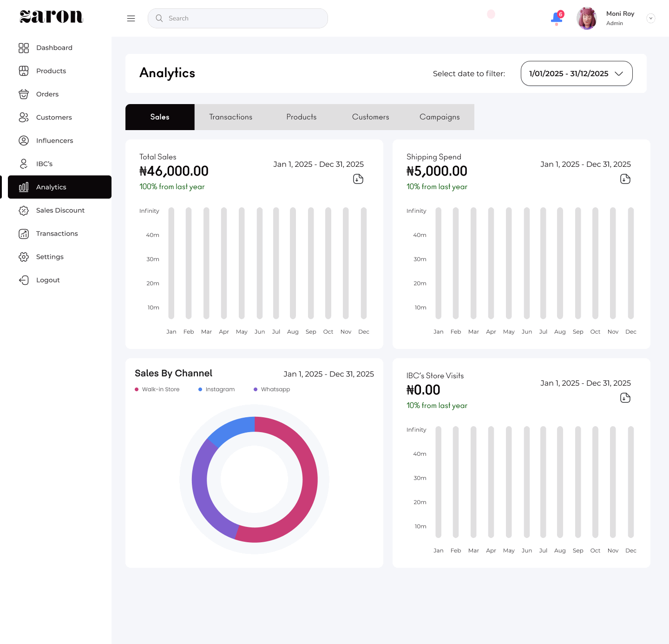Open Dashboard from the sidebar
Image resolution: width=669 pixels, height=644 pixels.
pos(59,48)
